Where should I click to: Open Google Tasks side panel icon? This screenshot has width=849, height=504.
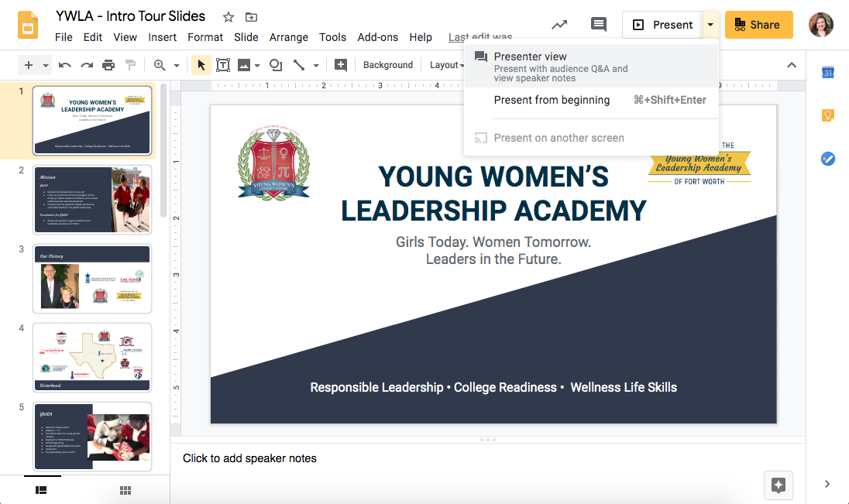click(828, 159)
